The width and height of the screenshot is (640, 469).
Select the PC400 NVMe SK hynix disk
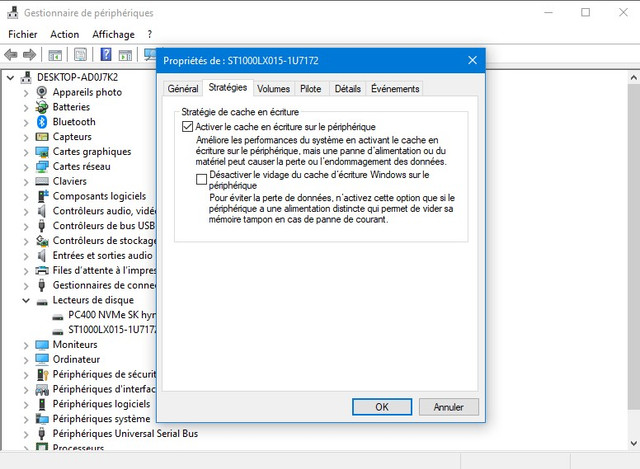112,315
